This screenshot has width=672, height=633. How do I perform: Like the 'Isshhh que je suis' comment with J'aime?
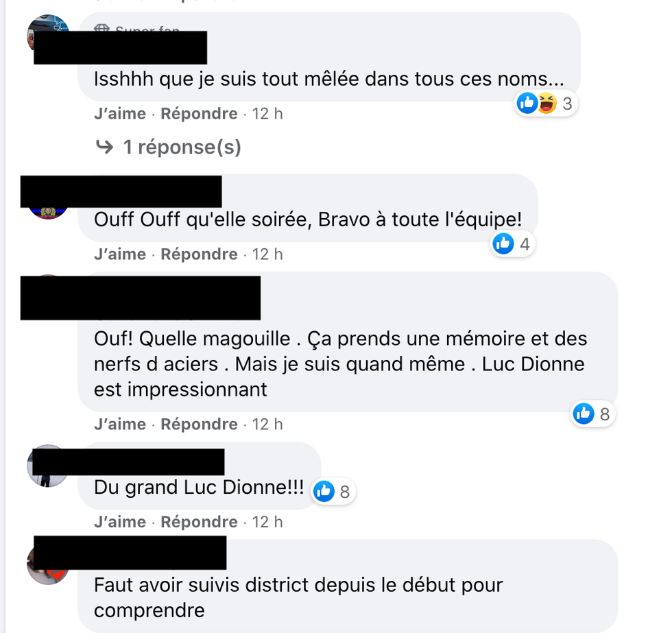pyautogui.click(x=120, y=114)
